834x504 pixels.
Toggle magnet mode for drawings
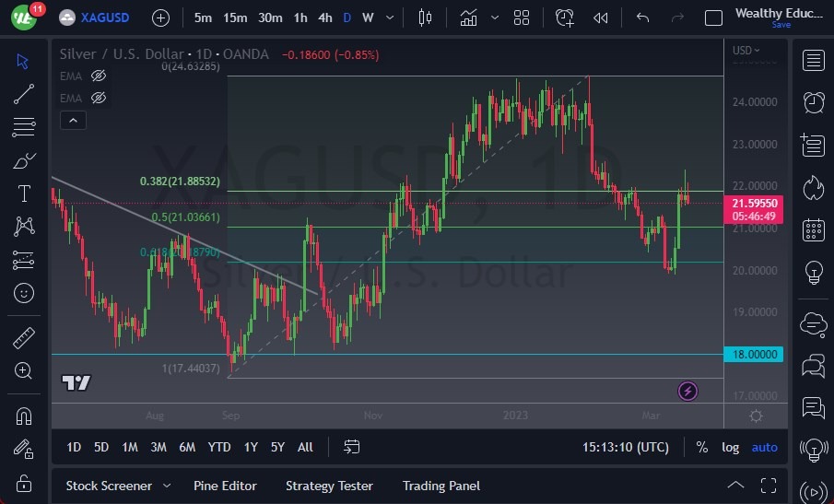coord(24,416)
